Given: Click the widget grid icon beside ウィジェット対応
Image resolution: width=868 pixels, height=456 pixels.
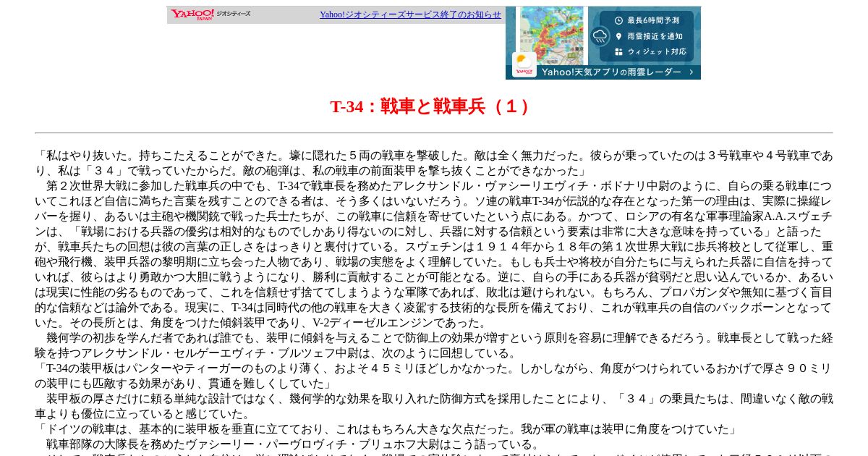Looking at the screenshot, I should 619,52.
